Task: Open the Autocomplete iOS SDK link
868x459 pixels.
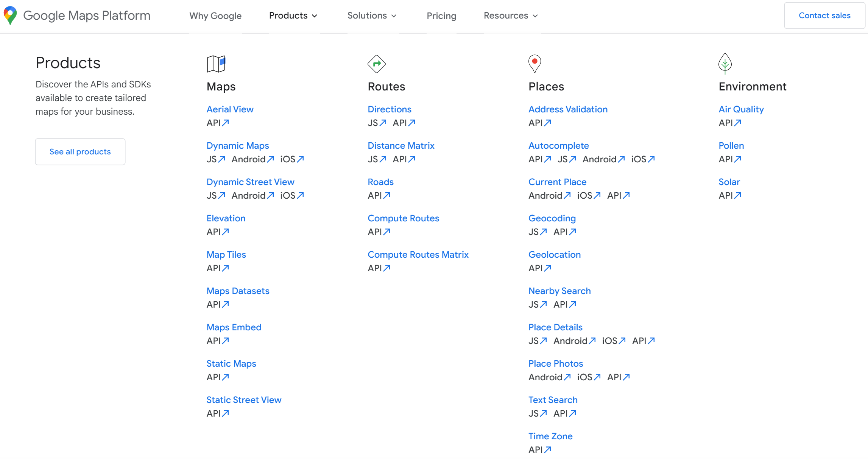Action: click(x=643, y=159)
